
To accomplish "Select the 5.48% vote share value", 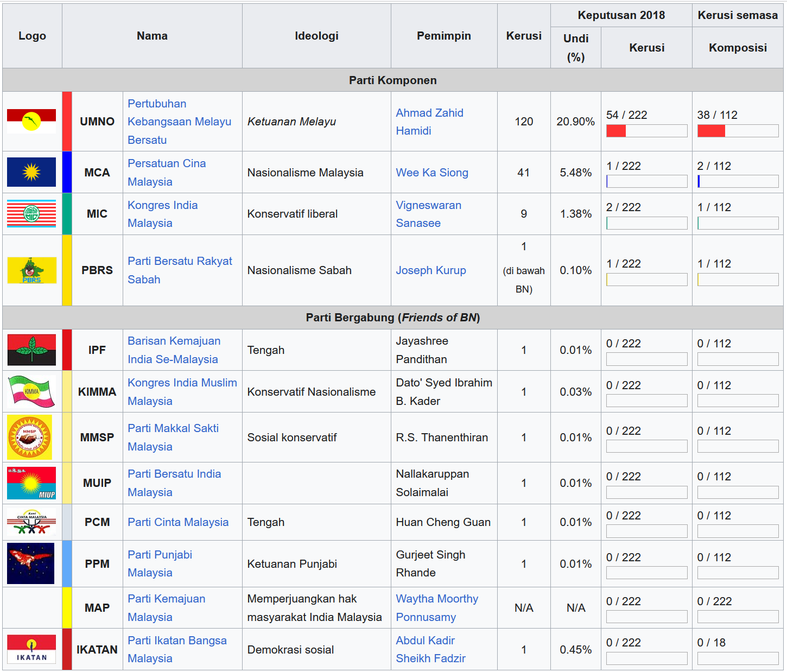I will (x=575, y=173).
